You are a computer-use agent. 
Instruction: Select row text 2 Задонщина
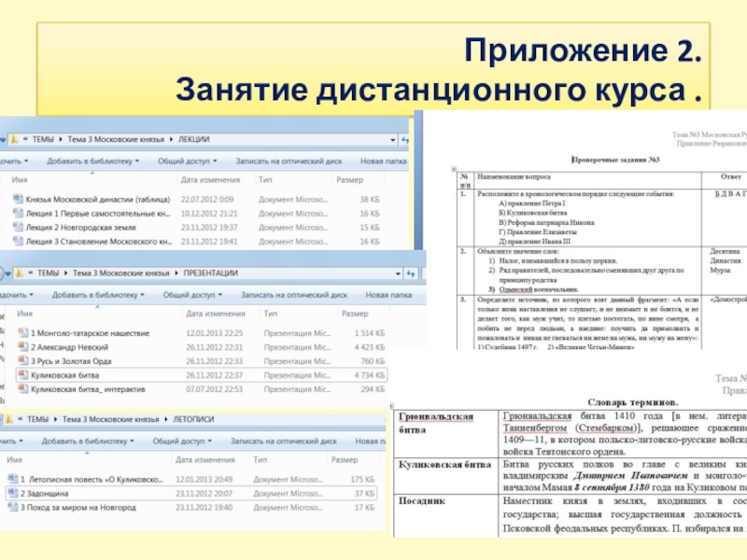click(x=44, y=494)
